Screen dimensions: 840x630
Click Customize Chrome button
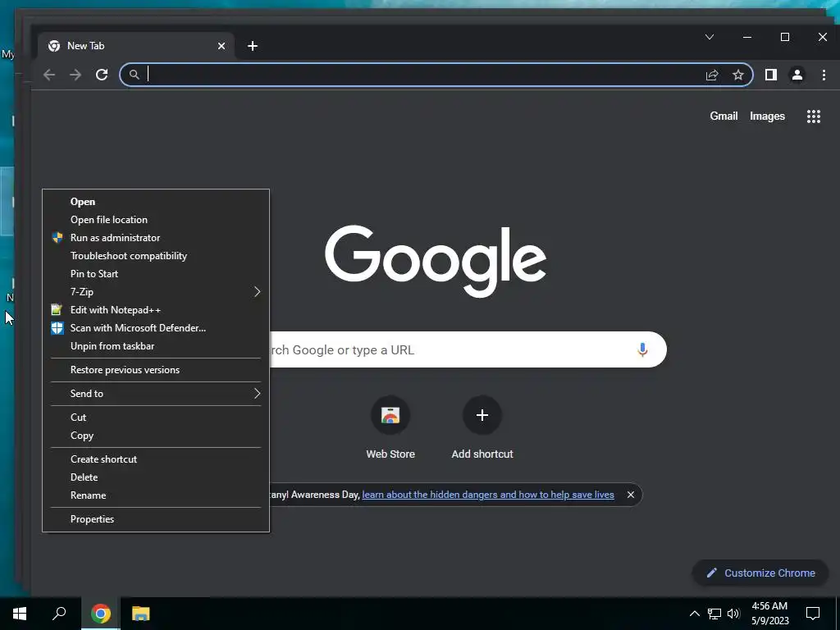coord(760,573)
